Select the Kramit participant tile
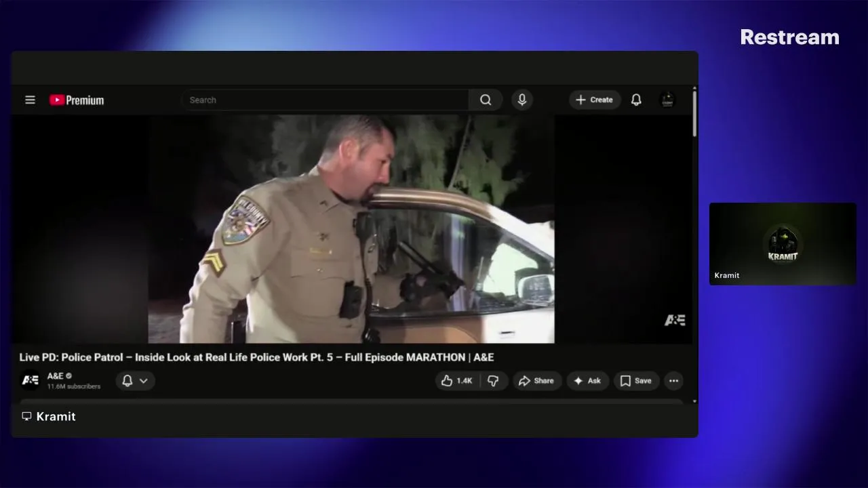 click(x=783, y=244)
